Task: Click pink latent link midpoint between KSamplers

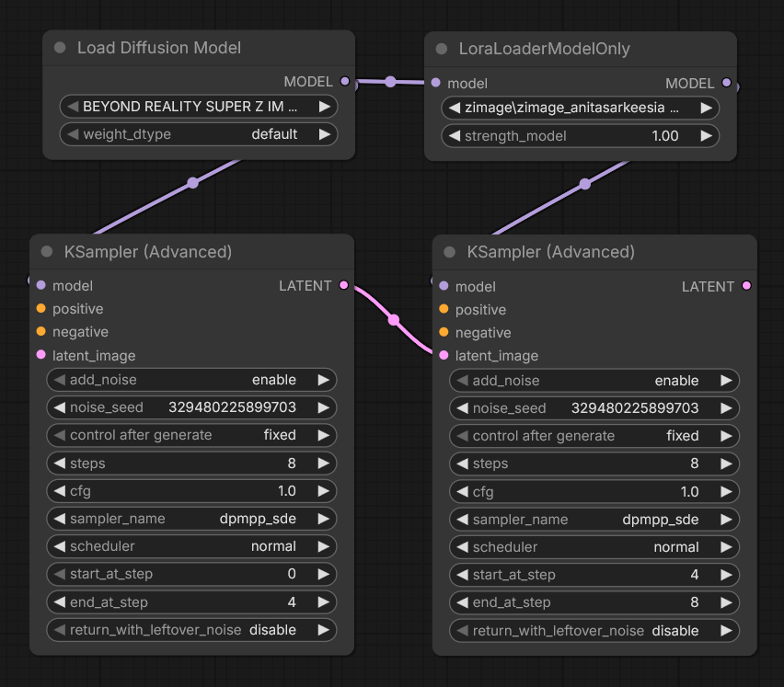Action: click(394, 320)
